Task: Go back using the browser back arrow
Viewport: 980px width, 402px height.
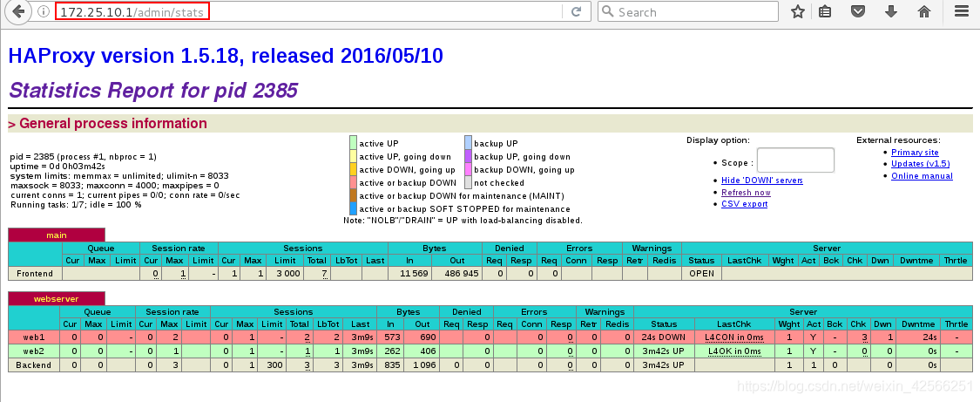Action: (20, 12)
